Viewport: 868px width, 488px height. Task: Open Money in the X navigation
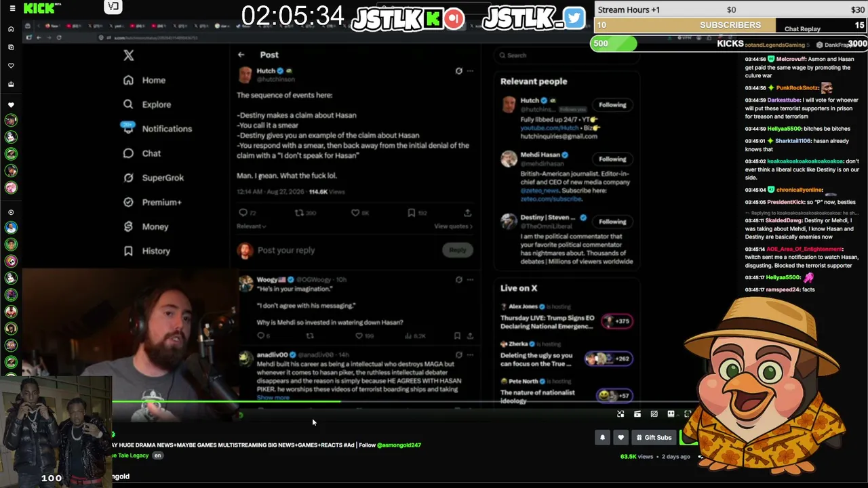pos(146,226)
